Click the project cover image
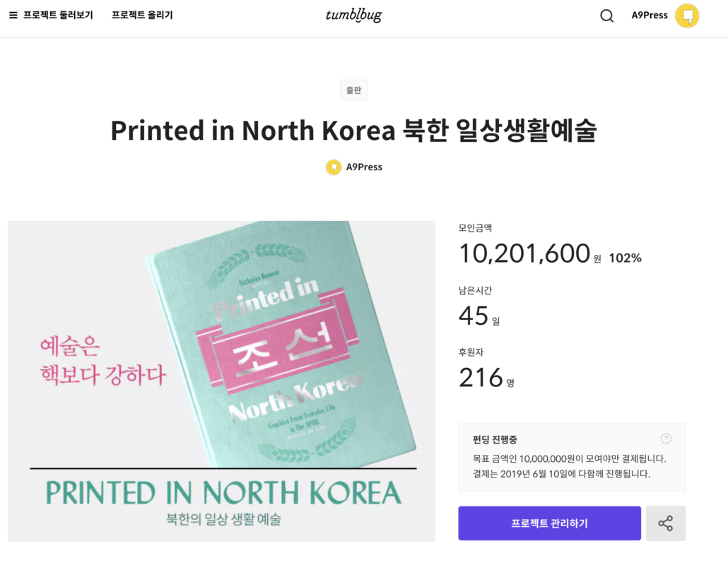Viewport: 728px width, 570px height. [221, 381]
